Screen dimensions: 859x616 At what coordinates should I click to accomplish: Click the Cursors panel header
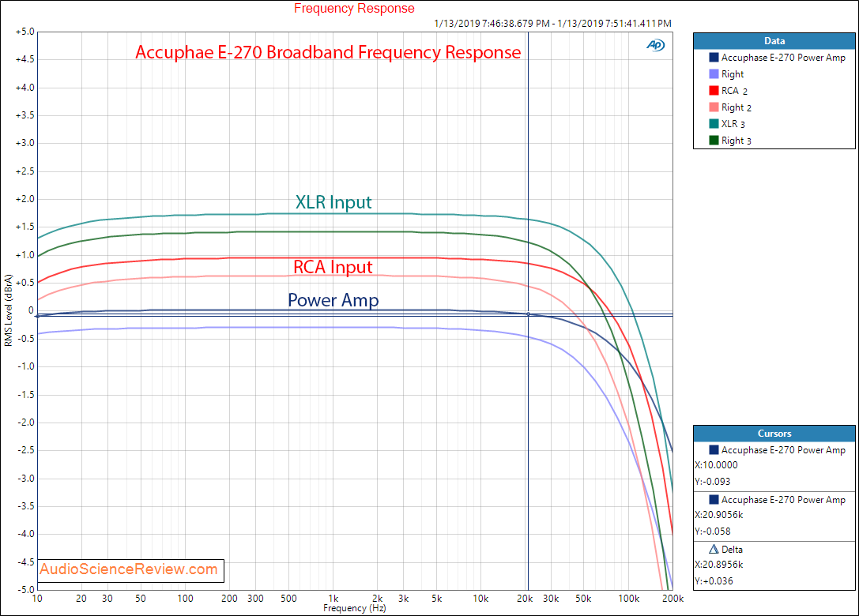[774, 434]
